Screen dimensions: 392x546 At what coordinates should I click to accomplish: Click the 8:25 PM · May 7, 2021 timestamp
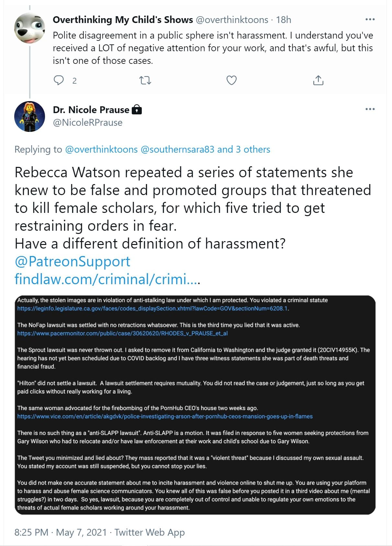pos(61,532)
